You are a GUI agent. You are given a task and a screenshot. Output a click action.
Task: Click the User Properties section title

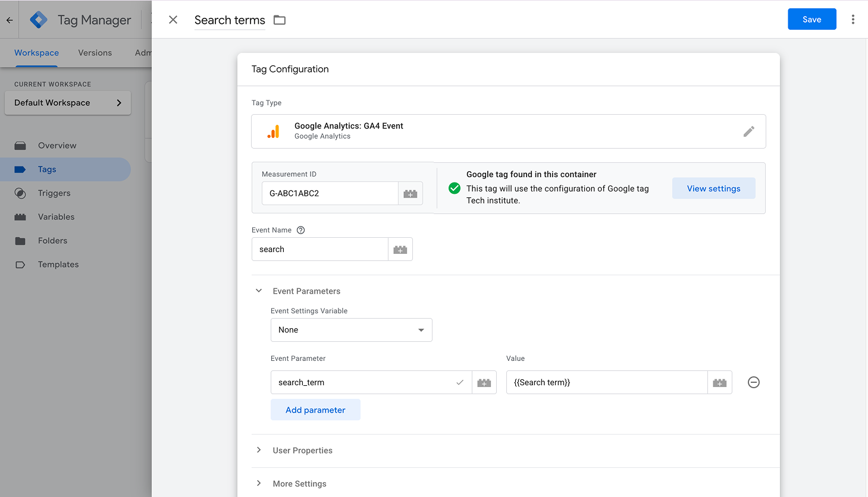click(303, 450)
